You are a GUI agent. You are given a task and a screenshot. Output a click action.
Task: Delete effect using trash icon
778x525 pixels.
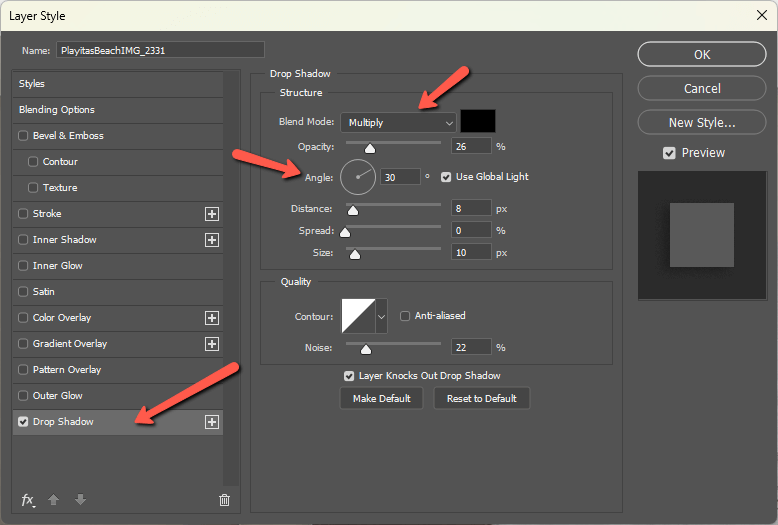[x=224, y=500]
